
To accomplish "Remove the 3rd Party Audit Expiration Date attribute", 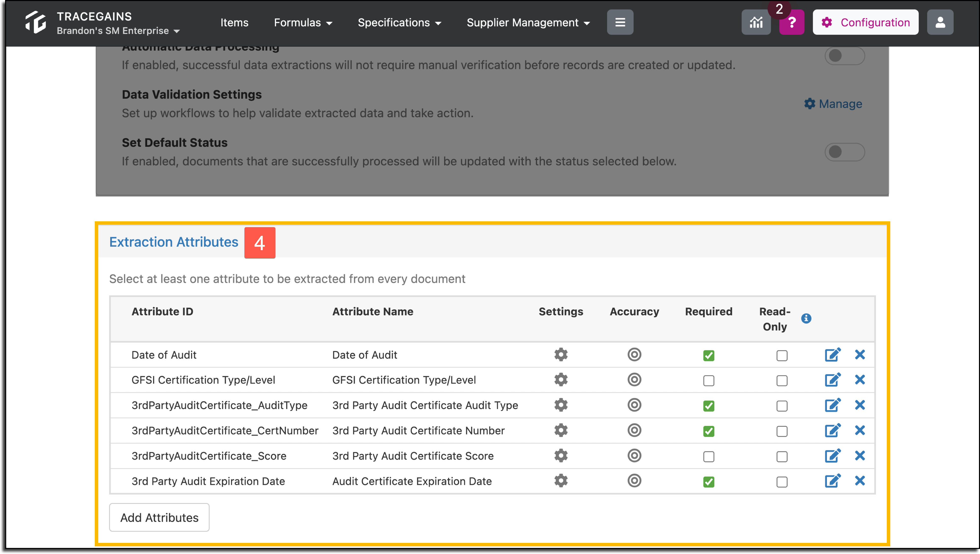I will tap(860, 481).
